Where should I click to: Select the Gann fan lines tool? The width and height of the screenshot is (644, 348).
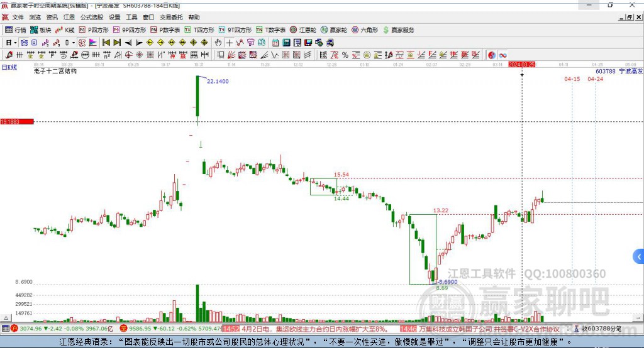pyautogui.click(x=231, y=55)
